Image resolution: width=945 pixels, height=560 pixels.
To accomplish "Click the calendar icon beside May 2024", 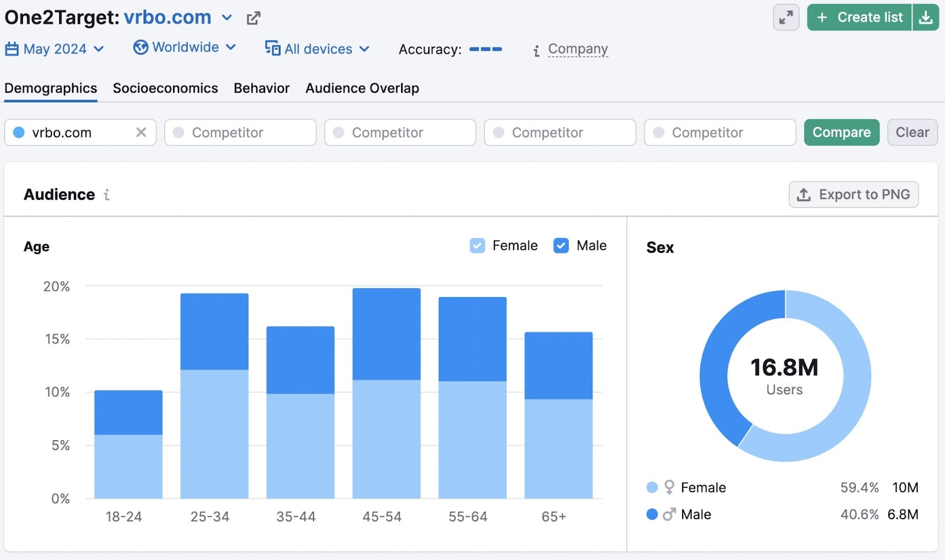I will point(12,49).
